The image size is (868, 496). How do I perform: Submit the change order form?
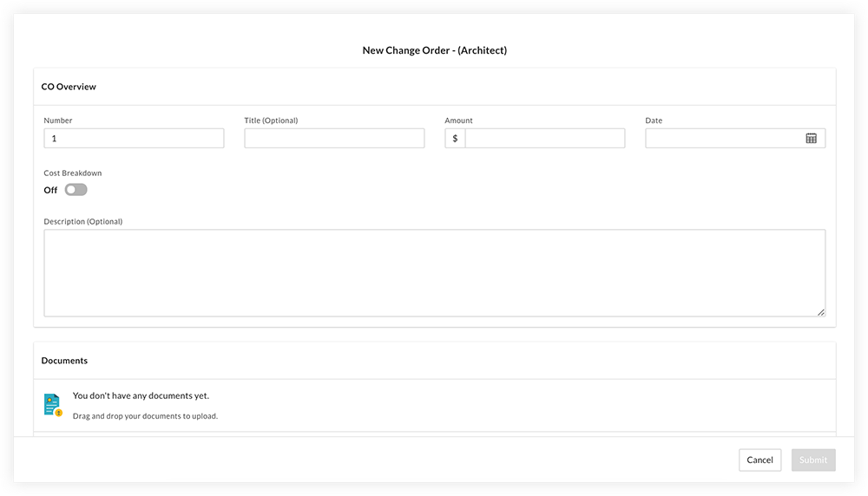coord(813,460)
